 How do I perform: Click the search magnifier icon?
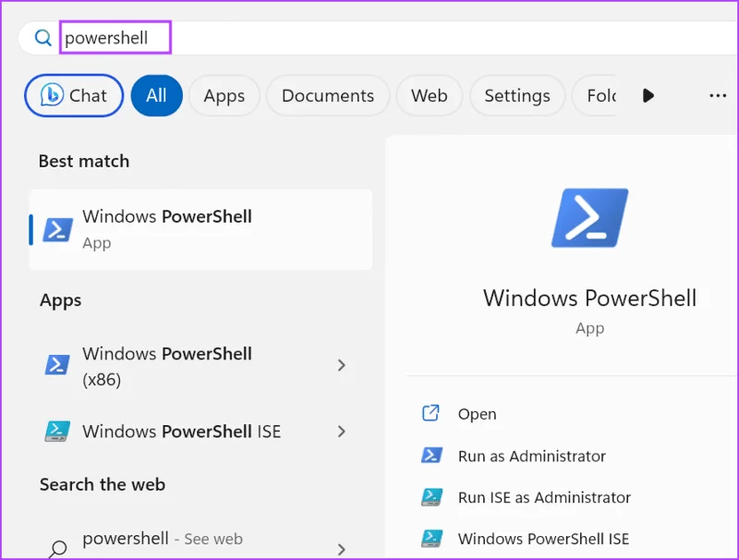click(x=42, y=38)
